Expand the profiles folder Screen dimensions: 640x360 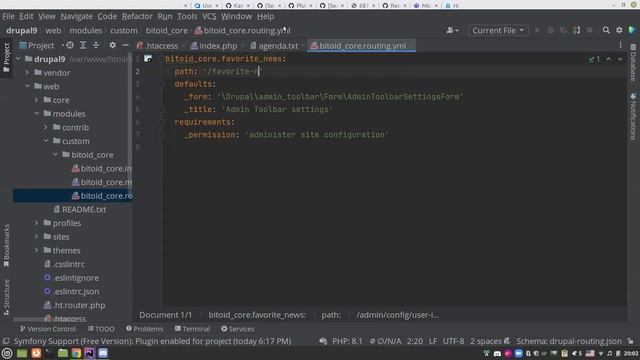coord(36,223)
